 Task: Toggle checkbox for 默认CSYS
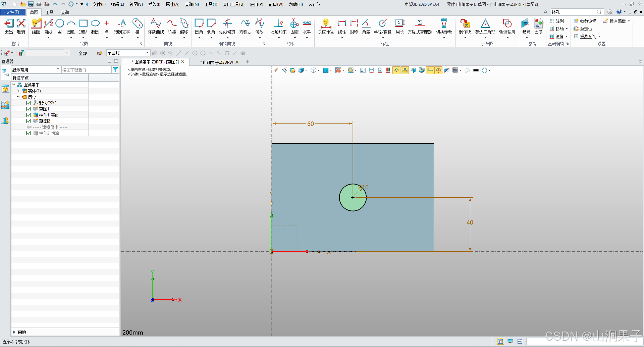[x=29, y=103]
